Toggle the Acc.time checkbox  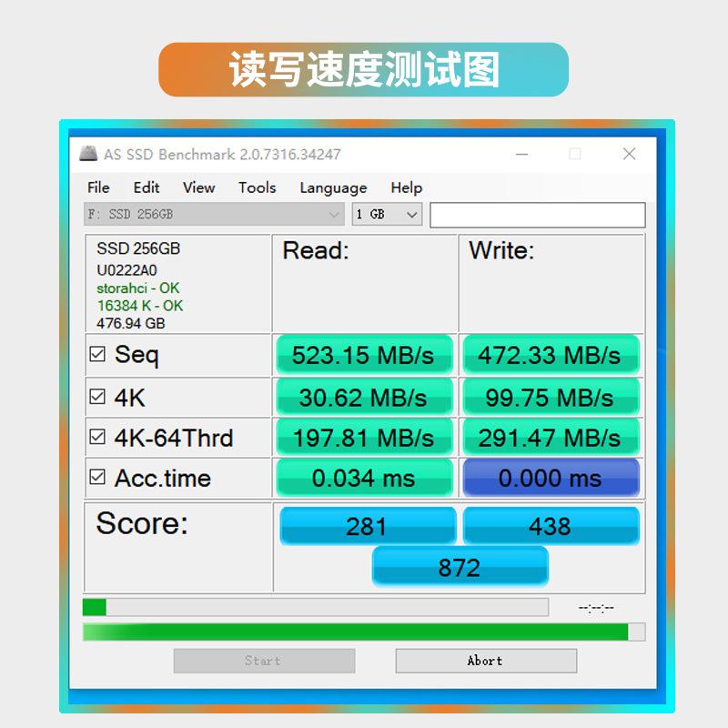click(x=97, y=478)
